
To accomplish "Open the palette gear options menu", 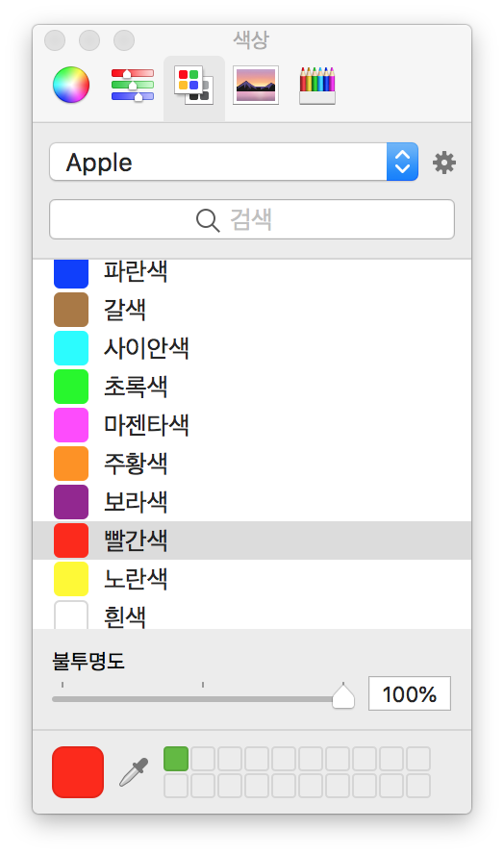I will [444, 163].
